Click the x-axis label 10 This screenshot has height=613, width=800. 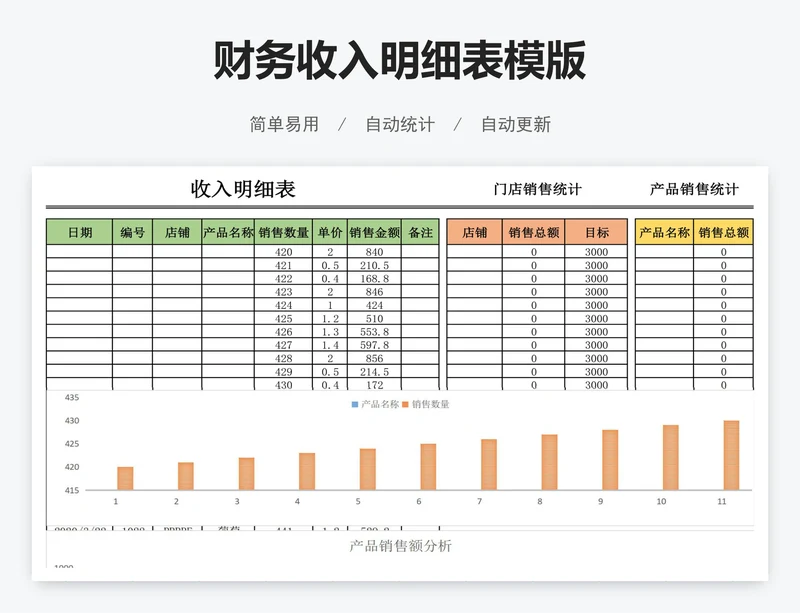click(x=661, y=501)
